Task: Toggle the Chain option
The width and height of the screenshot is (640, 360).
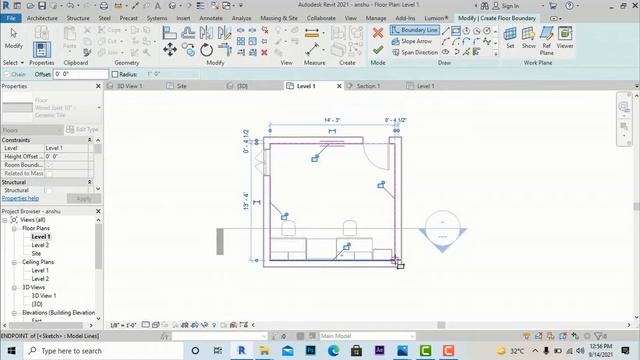Action: 15,74
